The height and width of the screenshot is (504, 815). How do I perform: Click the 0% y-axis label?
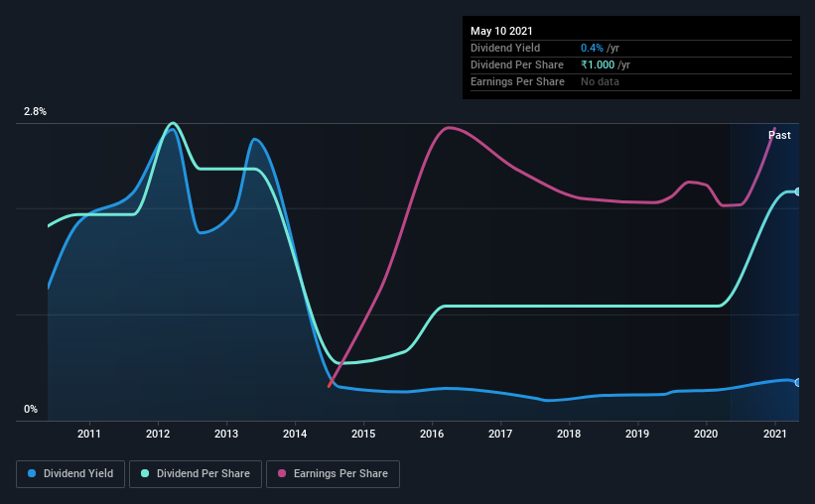31,409
